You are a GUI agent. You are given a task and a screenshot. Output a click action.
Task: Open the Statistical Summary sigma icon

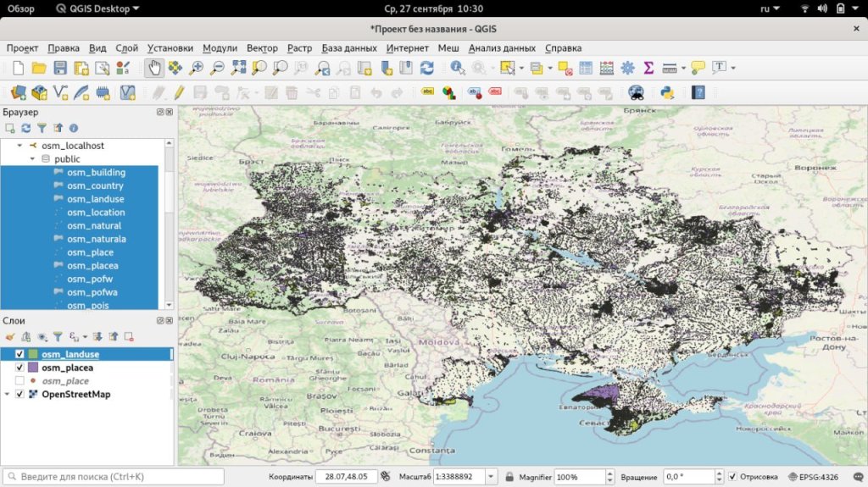click(x=648, y=68)
